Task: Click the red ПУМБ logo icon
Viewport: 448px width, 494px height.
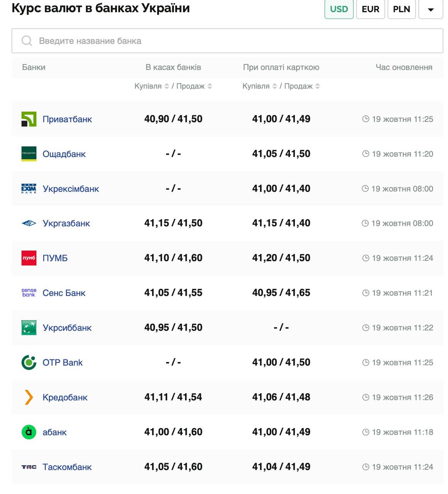Action: (29, 258)
